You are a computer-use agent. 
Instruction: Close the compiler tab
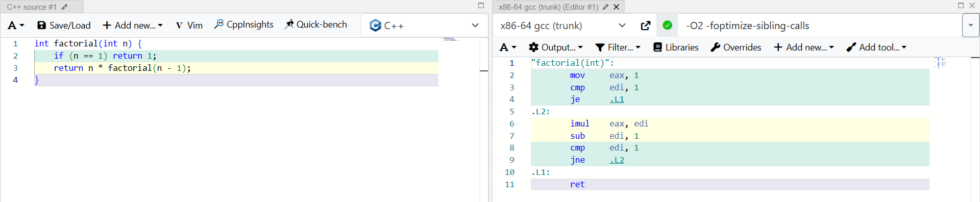[x=617, y=7]
